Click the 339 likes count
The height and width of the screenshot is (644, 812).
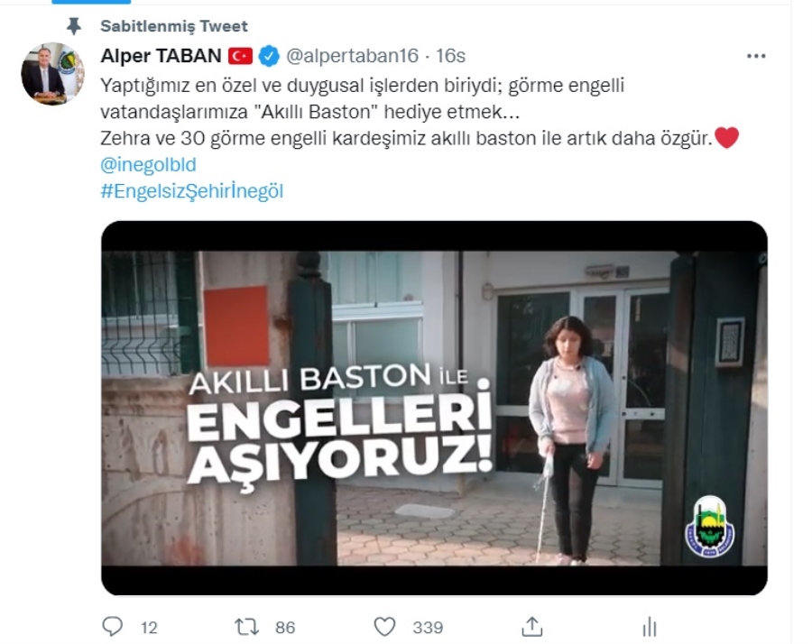[x=428, y=628]
